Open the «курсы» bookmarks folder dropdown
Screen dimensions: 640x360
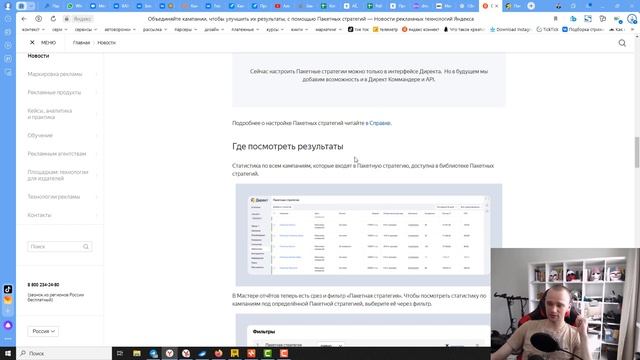tap(275, 29)
